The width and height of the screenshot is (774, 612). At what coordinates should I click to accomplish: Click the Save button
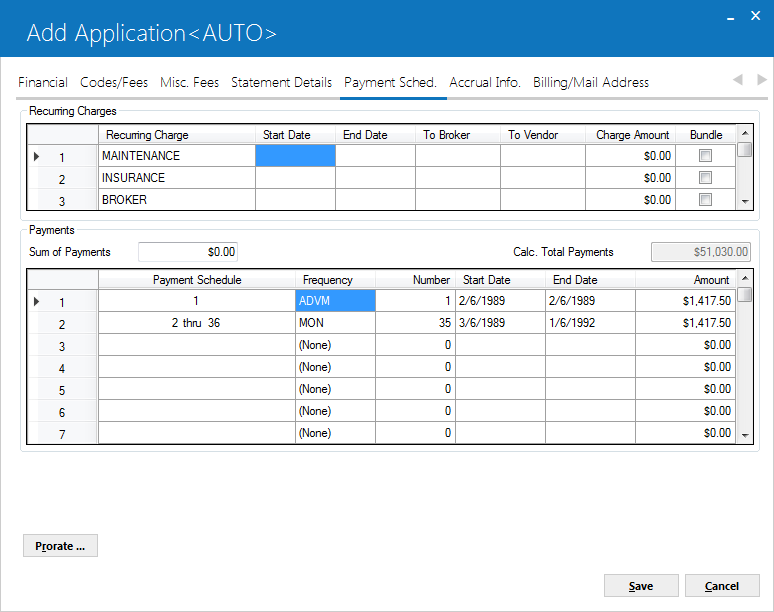[641, 585]
